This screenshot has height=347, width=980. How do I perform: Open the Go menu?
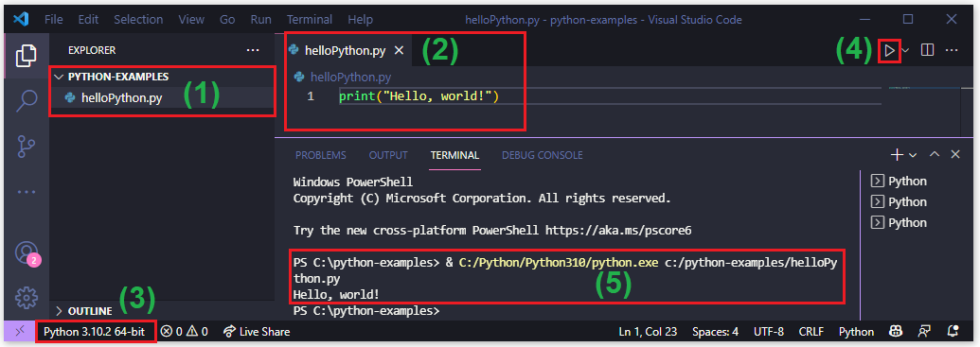pyautogui.click(x=227, y=19)
